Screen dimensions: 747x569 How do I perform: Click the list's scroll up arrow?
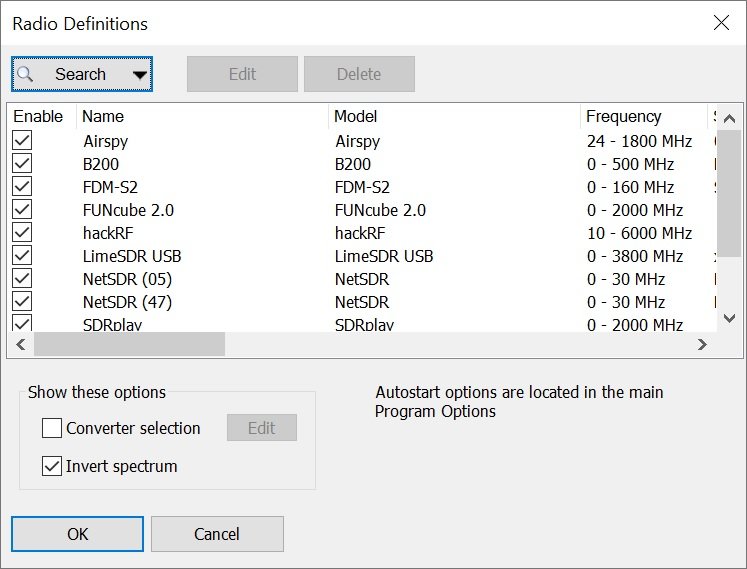pos(729,118)
